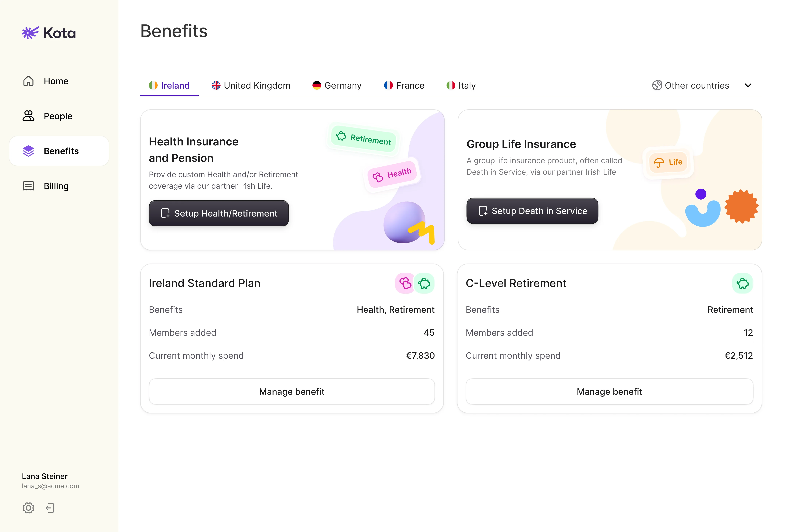Screen dimensions: 788x532
Task: Open Billing from the sidebar
Action: click(56, 186)
